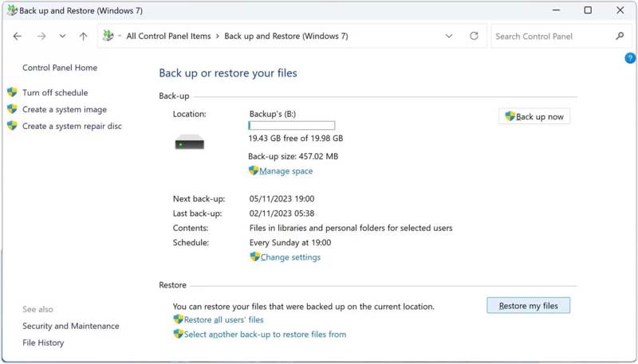Maximize the Back up and Restore window

click(588, 10)
